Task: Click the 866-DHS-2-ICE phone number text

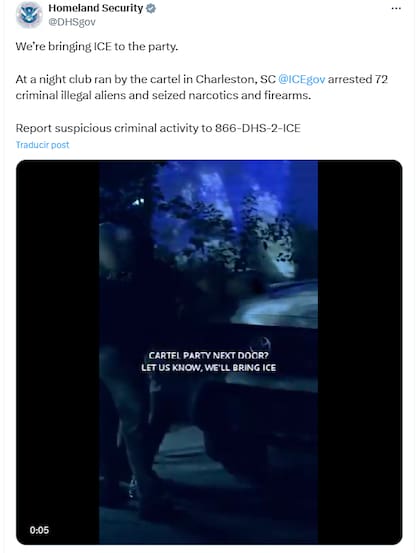Action: (257, 128)
